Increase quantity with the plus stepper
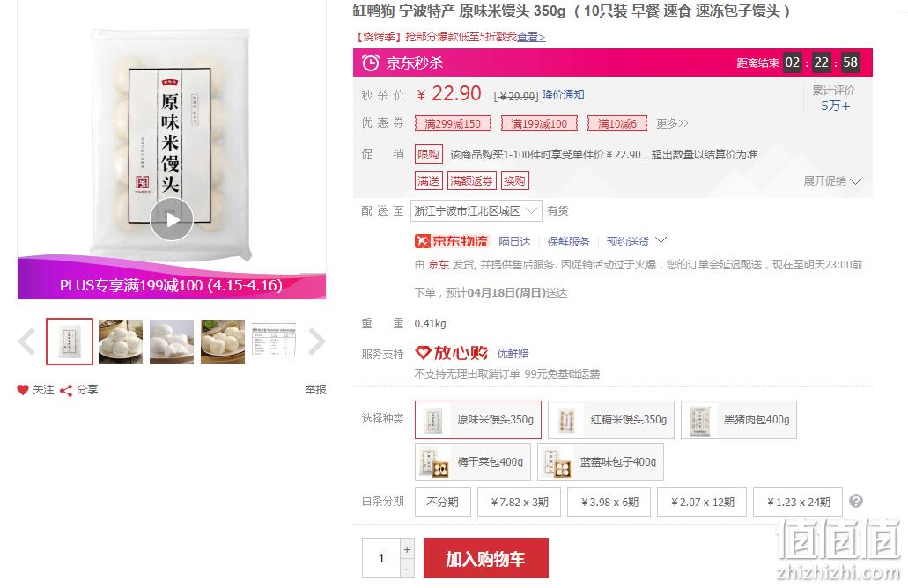The height and width of the screenshot is (588, 908). pos(407,549)
